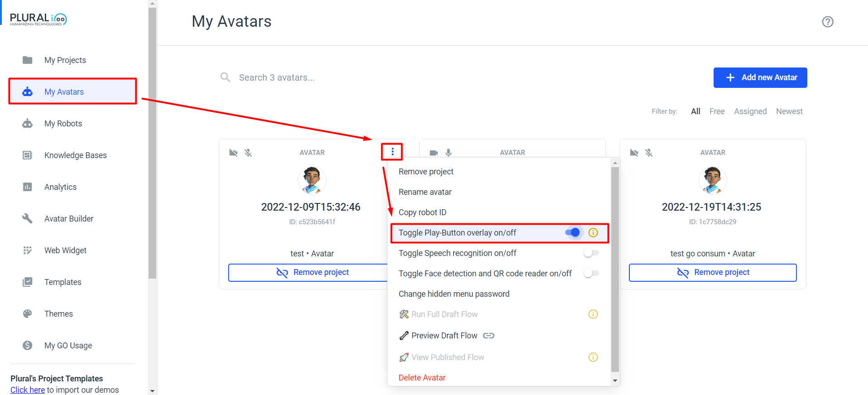Click muted microphone icon on third avatar card
Viewport: 868px width, 395px height.
pyautogui.click(x=649, y=153)
